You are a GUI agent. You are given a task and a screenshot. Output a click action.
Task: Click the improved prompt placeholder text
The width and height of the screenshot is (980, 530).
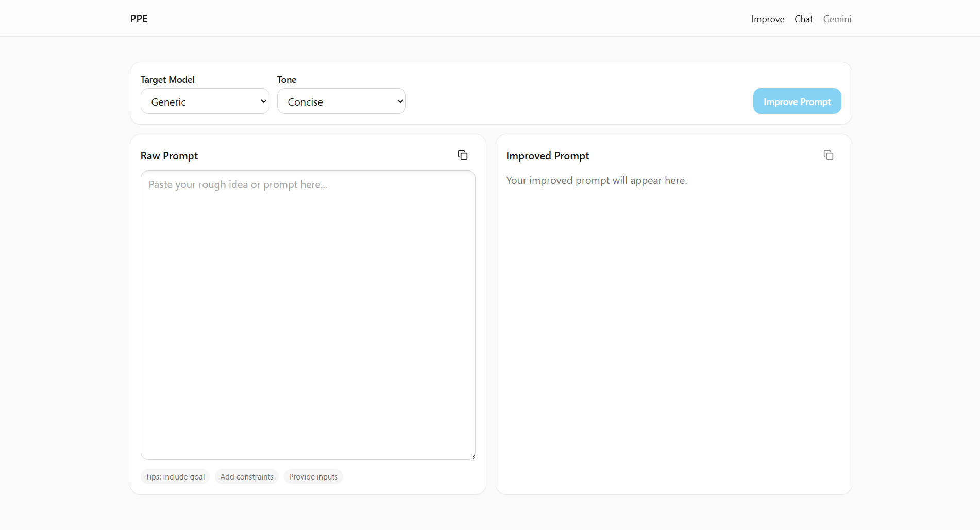pos(596,181)
